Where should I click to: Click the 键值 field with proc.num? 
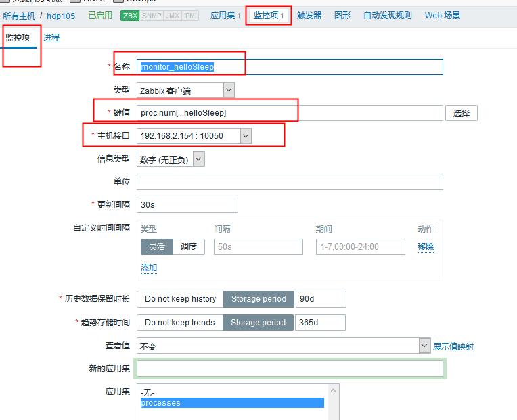(x=290, y=113)
